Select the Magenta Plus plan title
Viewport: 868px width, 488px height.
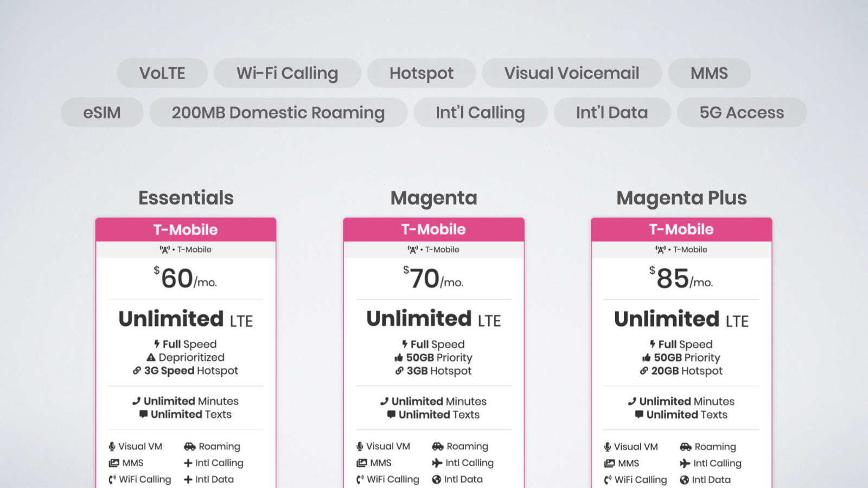pos(681,198)
